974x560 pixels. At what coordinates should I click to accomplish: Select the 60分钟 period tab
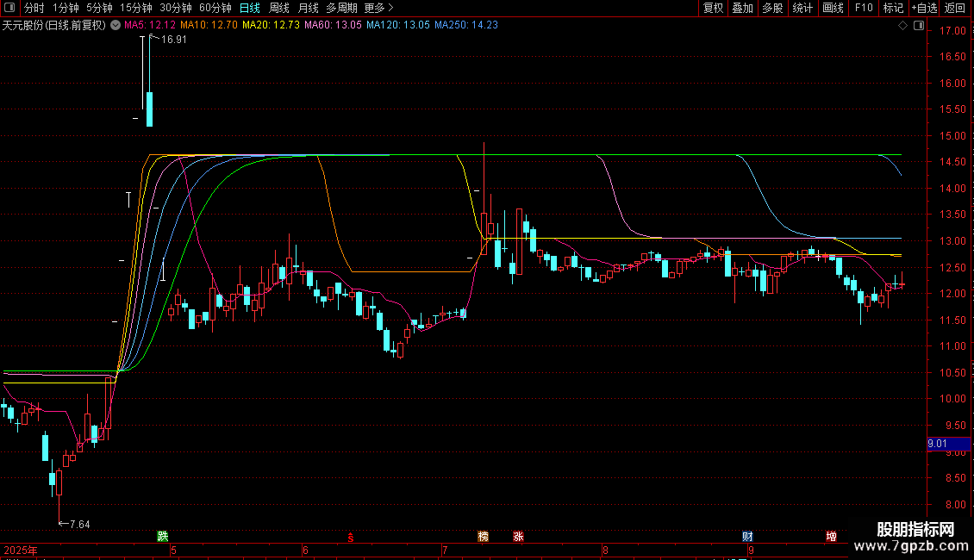(x=215, y=8)
